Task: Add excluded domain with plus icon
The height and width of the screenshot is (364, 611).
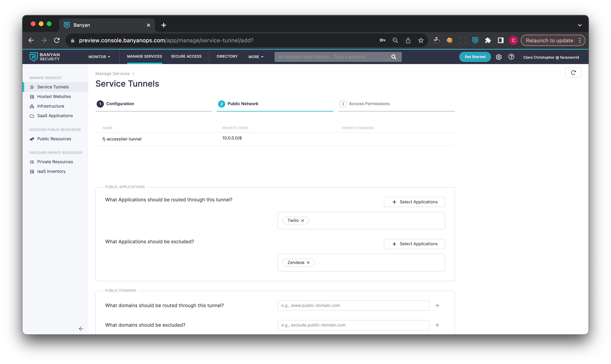Action: click(x=437, y=325)
